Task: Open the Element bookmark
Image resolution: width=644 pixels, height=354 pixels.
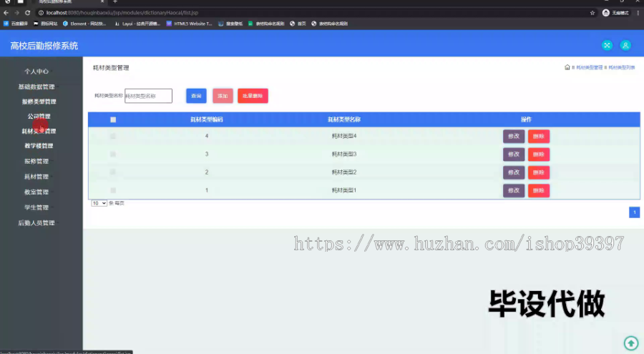Action: point(84,24)
